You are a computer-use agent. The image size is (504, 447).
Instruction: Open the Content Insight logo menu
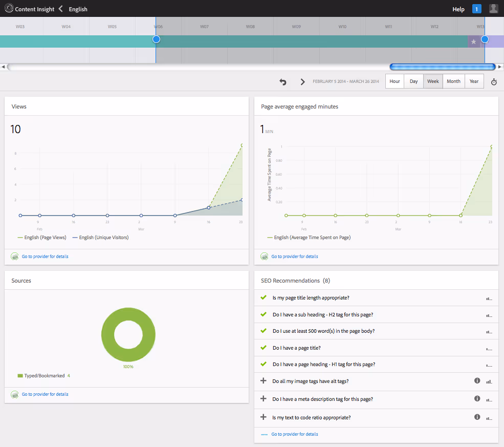[8, 8]
